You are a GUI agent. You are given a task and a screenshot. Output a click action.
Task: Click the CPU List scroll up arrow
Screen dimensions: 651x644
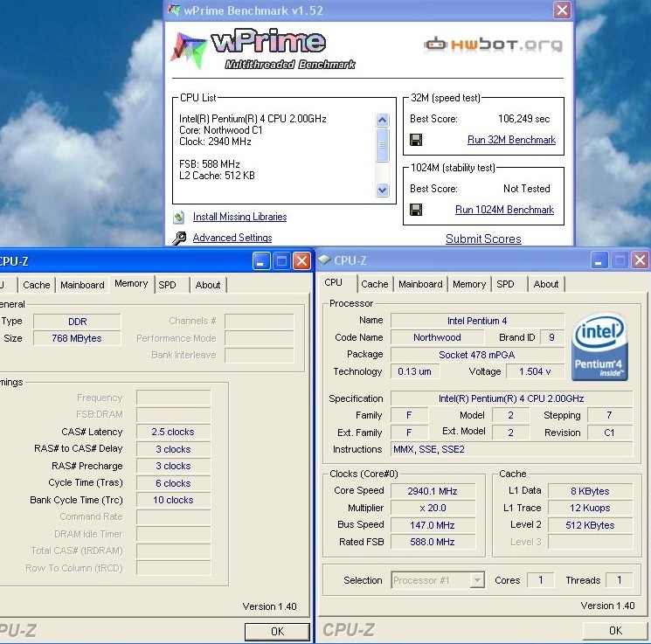[382, 121]
